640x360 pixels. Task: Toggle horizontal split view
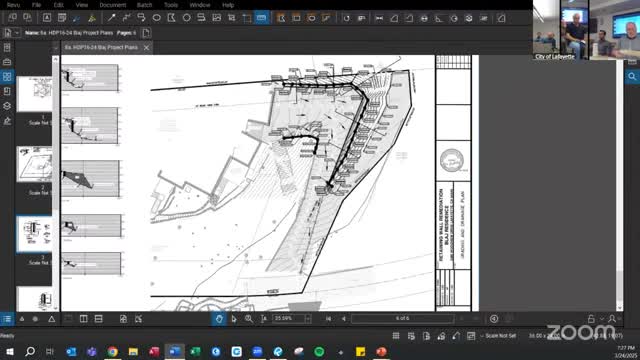[x=98, y=319]
